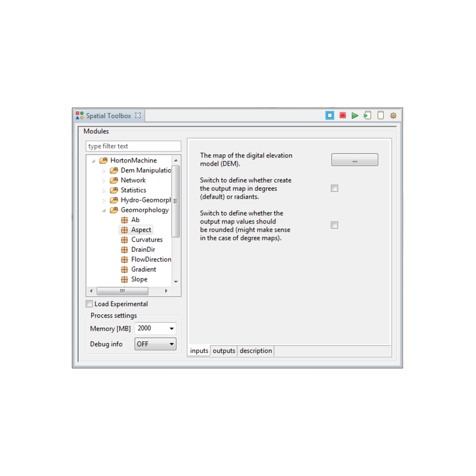Screen dimensions: 476x476
Task: Switch to the outputs tab
Action: point(223,351)
